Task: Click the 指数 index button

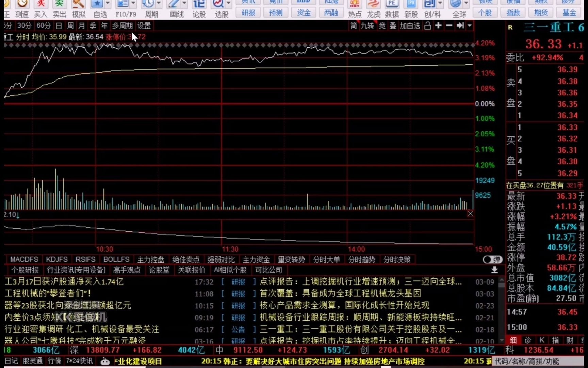Action: click(513, 13)
